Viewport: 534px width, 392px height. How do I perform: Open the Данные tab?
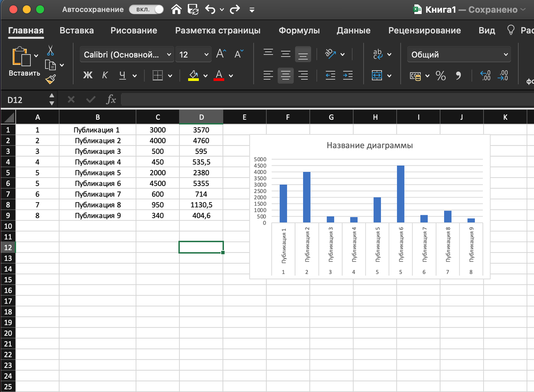354,31
